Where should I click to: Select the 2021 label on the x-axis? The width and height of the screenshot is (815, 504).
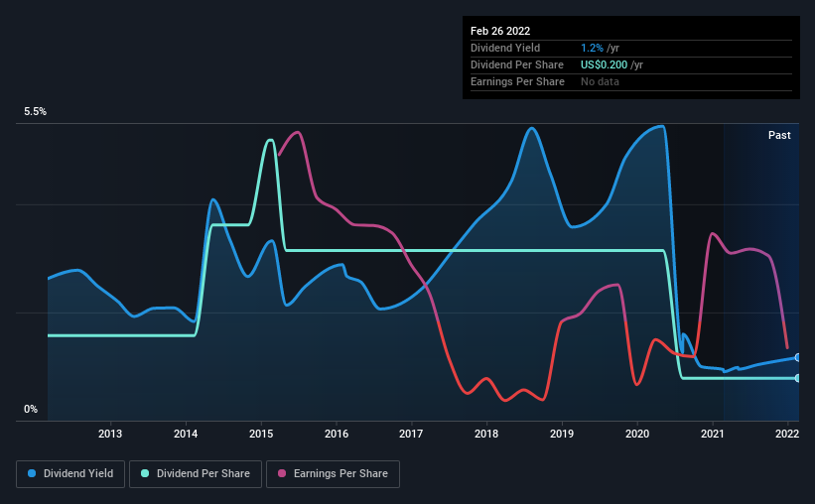pyautogui.click(x=712, y=434)
